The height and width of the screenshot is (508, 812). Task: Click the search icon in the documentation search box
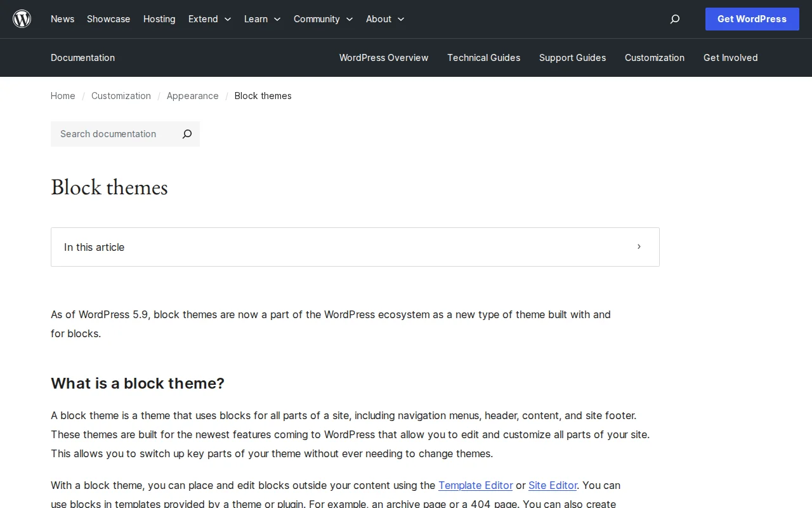[x=187, y=134]
